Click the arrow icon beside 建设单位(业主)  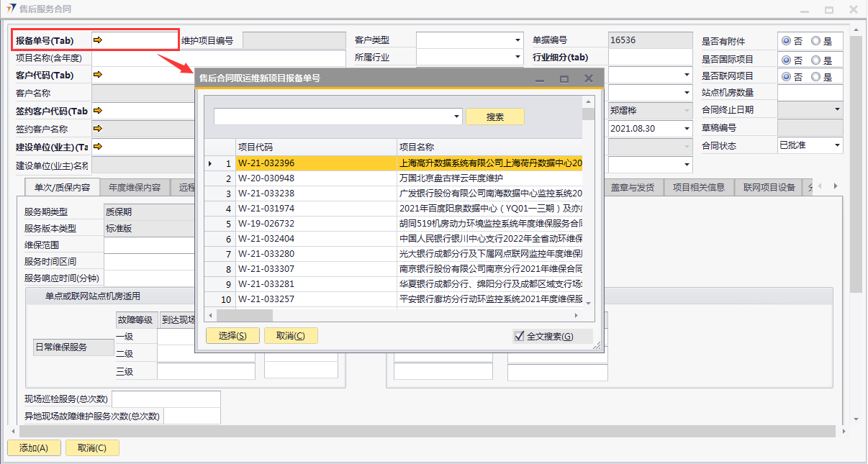[98, 147]
